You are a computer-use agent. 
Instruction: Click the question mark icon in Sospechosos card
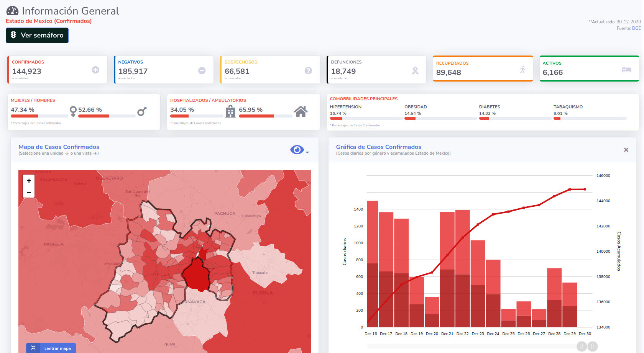(x=308, y=70)
